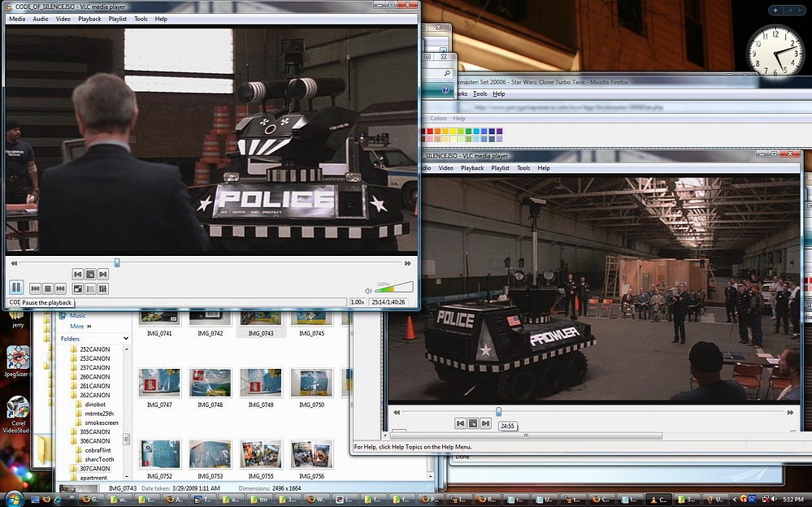
Task: Pick the red color swatch in palette
Action: click(x=430, y=132)
